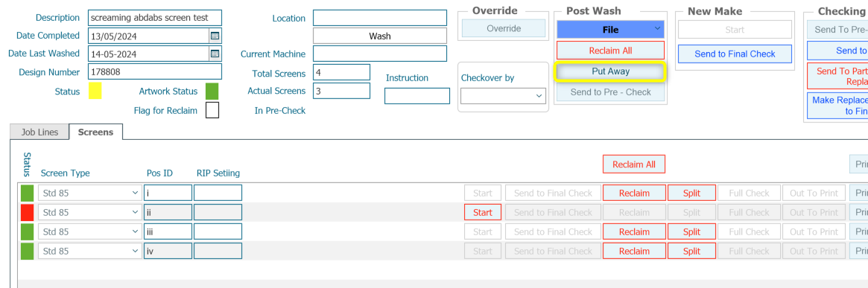
Task: Click Send to Final Check for row ii
Action: tap(553, 212)
